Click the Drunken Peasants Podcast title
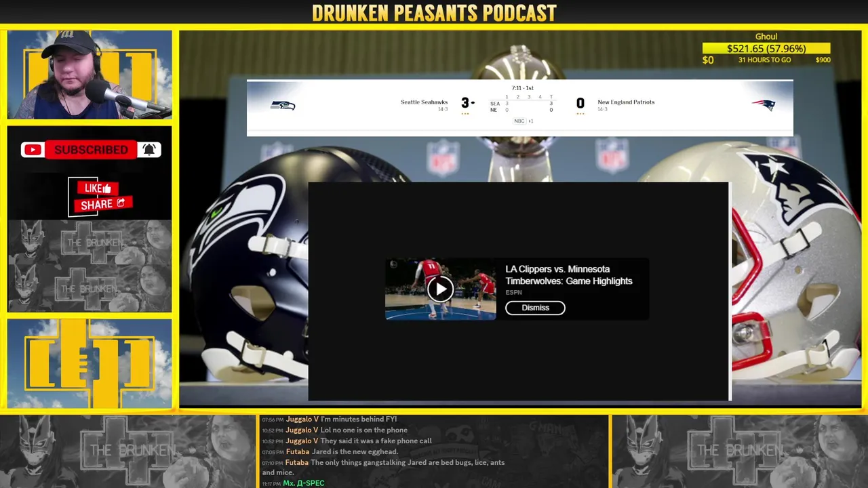868x488 pixels. point(434,12)
